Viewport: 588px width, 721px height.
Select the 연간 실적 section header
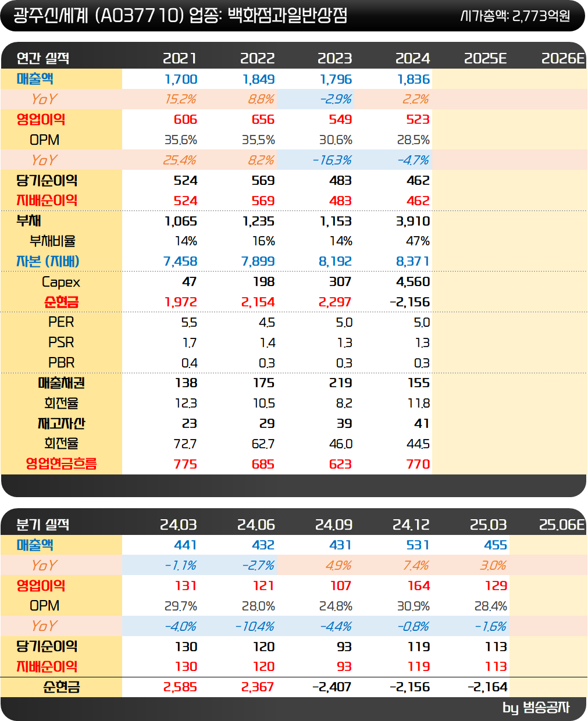tap(43, 58)
